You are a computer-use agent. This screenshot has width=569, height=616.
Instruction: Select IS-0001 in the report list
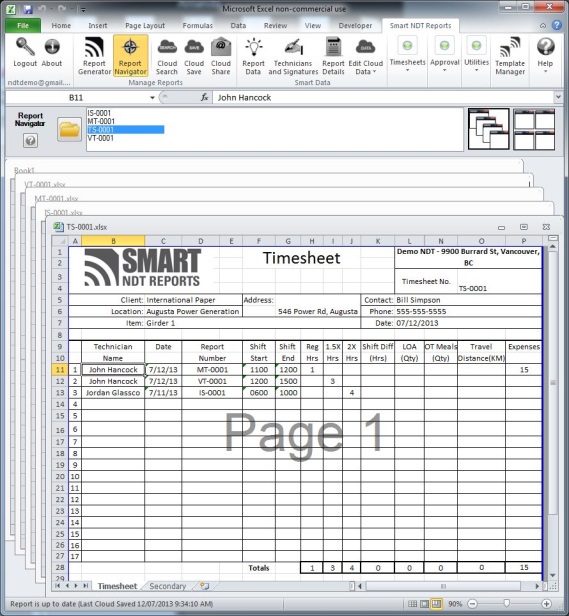pos(99,113)
